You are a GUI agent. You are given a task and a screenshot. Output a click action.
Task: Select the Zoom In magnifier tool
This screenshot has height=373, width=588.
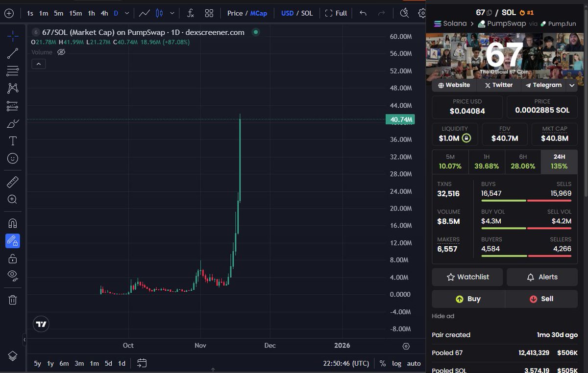(x=13, y=199)
